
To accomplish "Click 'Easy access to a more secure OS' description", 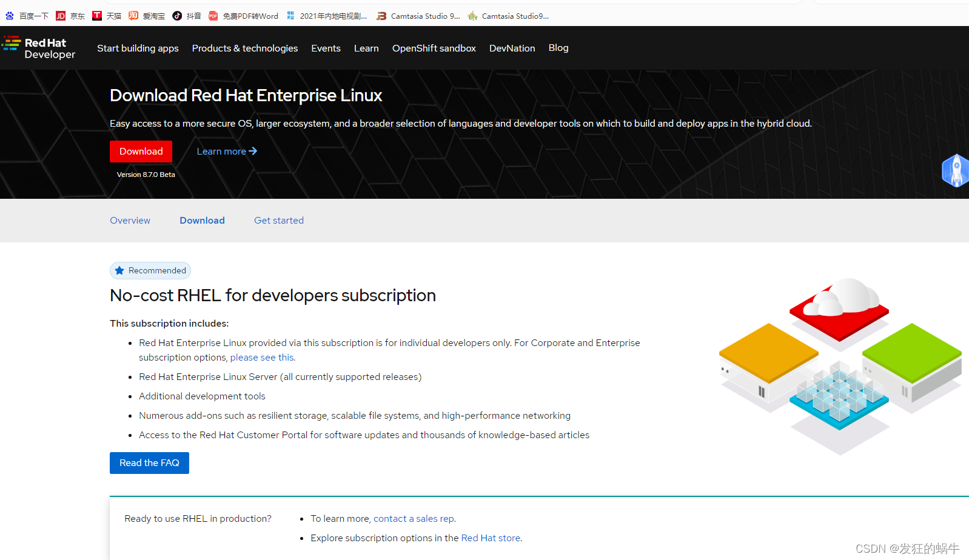I will tap(461, 124).
